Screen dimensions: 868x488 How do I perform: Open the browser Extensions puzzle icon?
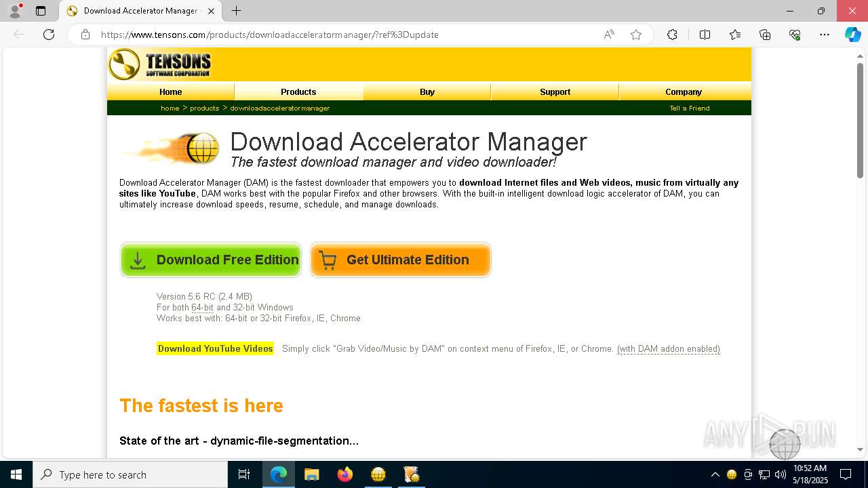pos(672,35)
